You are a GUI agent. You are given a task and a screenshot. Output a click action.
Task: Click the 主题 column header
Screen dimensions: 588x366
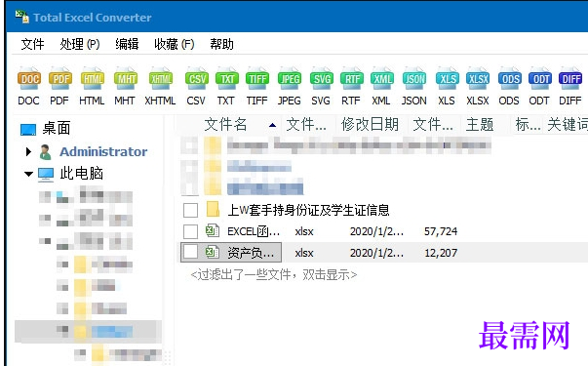tap(480, 124)
